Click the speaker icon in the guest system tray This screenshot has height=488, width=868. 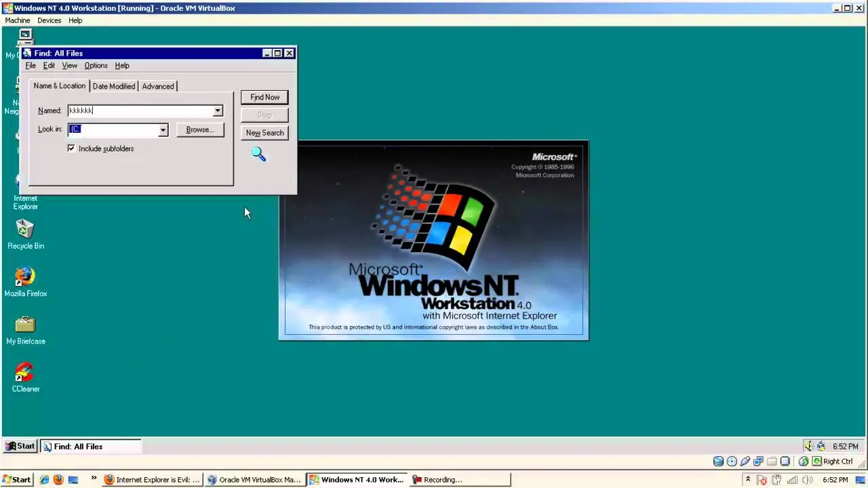808,445
